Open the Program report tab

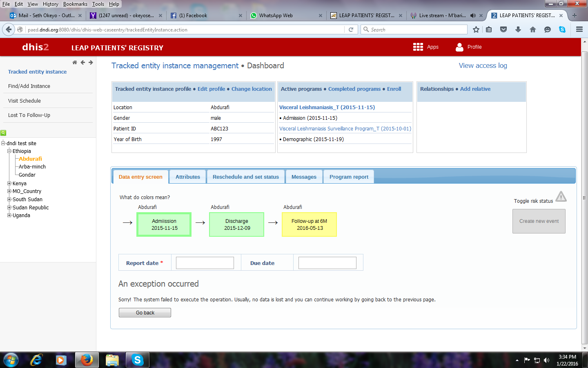349,177
